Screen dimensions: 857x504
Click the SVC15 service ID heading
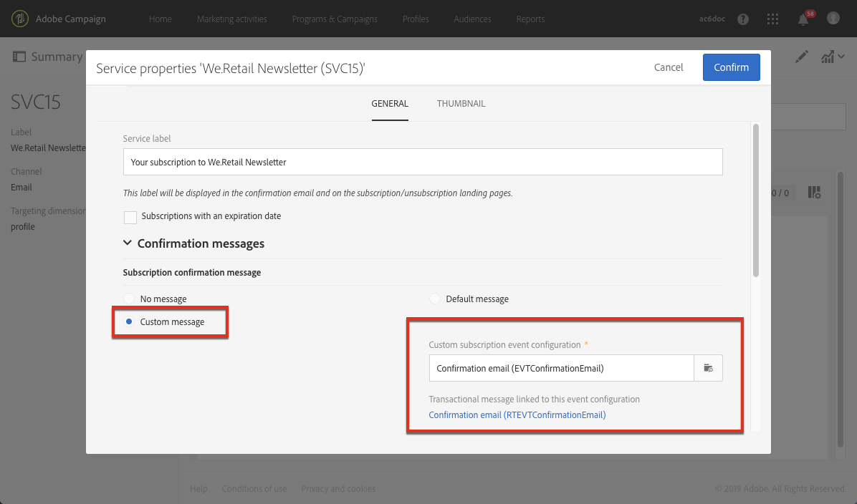tap(36, 102)
